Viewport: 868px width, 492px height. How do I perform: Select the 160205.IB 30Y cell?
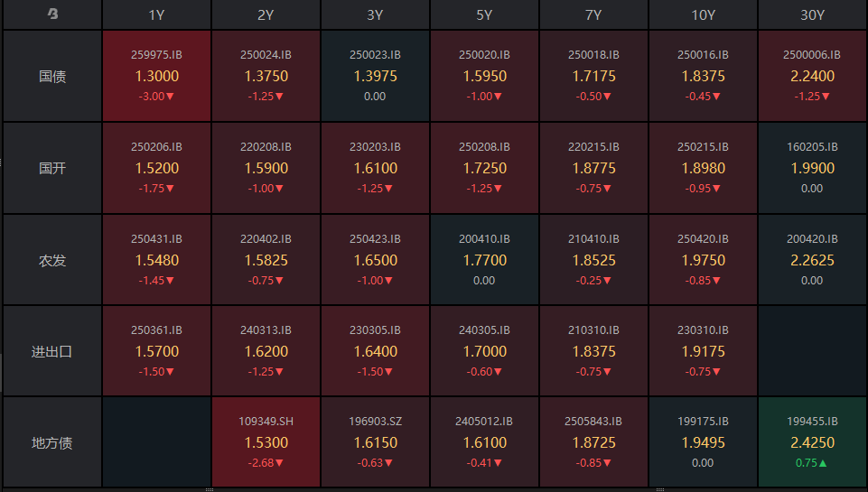click(812, 169)
